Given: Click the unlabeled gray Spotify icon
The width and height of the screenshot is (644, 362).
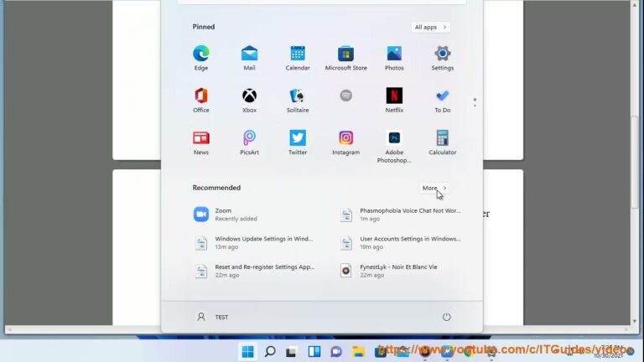Looking at the screenshot, I should point(345,96).
